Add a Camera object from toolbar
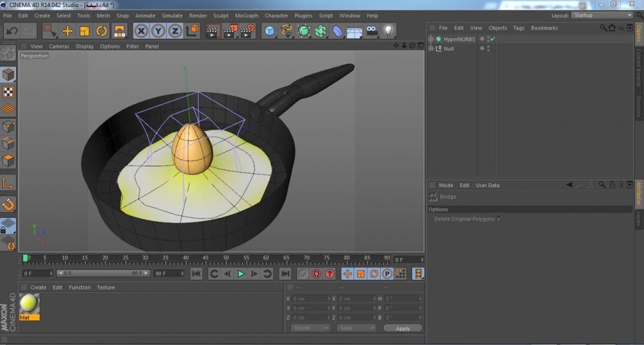This screenshot has height=345, width=644. pos(372,31)
